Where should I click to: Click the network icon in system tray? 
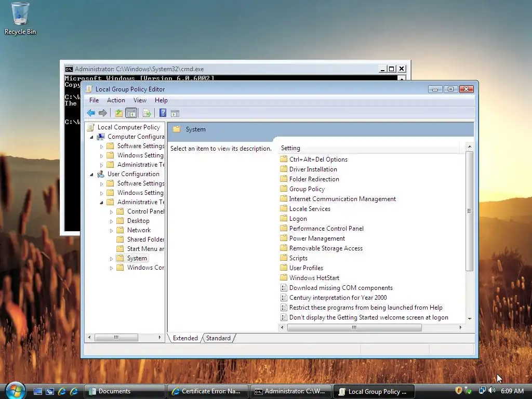point(482,391)
